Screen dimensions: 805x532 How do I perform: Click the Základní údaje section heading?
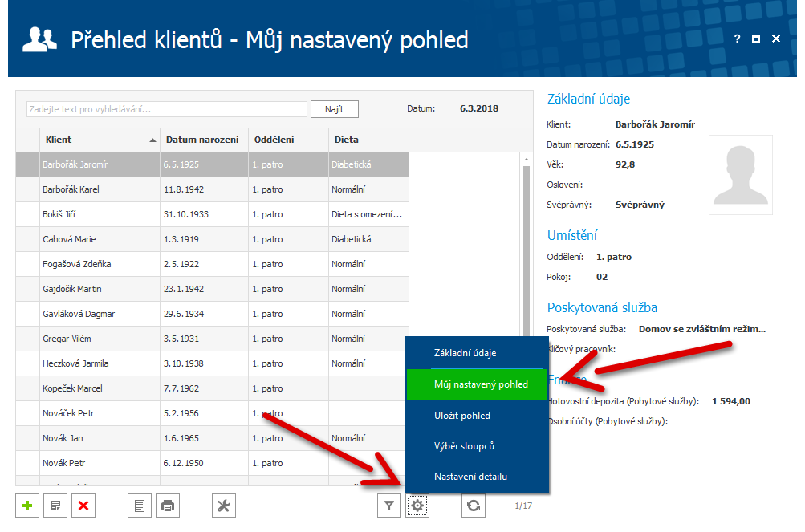click(588, 99)
